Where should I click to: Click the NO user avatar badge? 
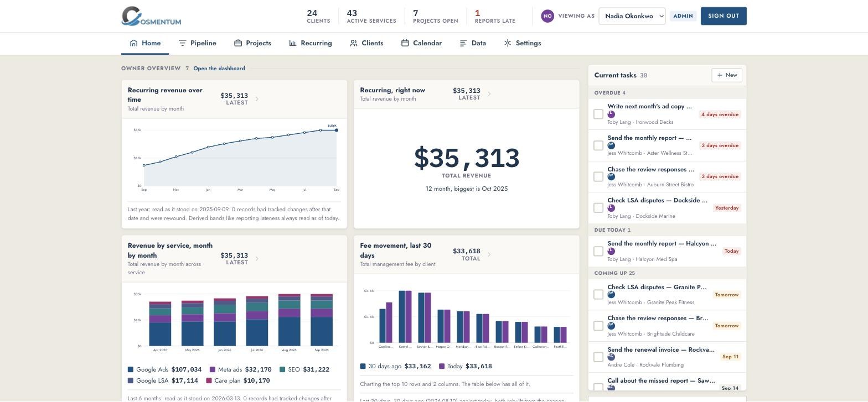[547, 16]
